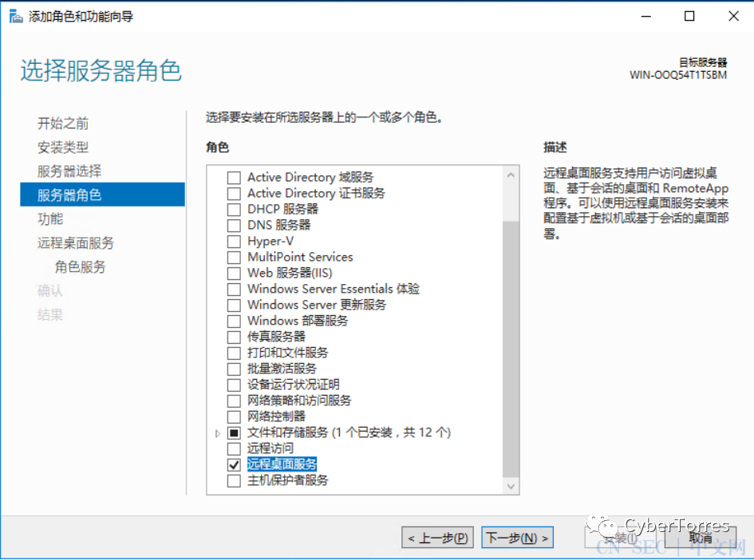Click roles list scroll down arrow

tap(511, 487)
